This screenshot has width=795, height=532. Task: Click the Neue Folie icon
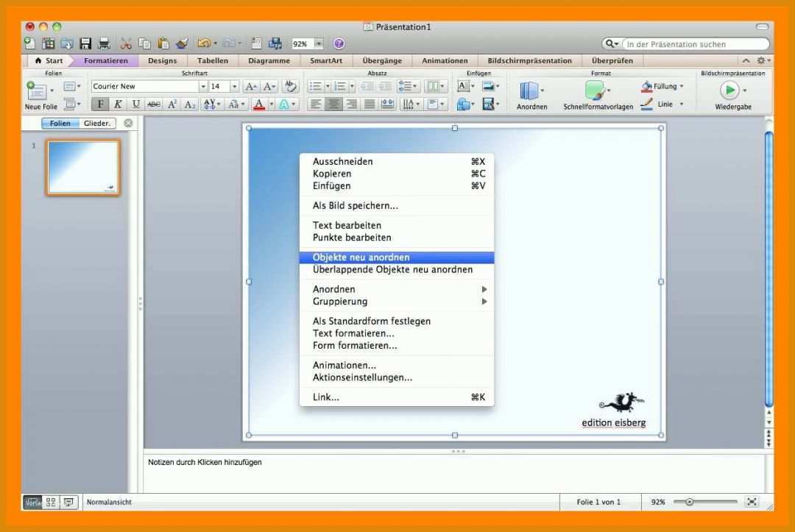click(37, 91)
